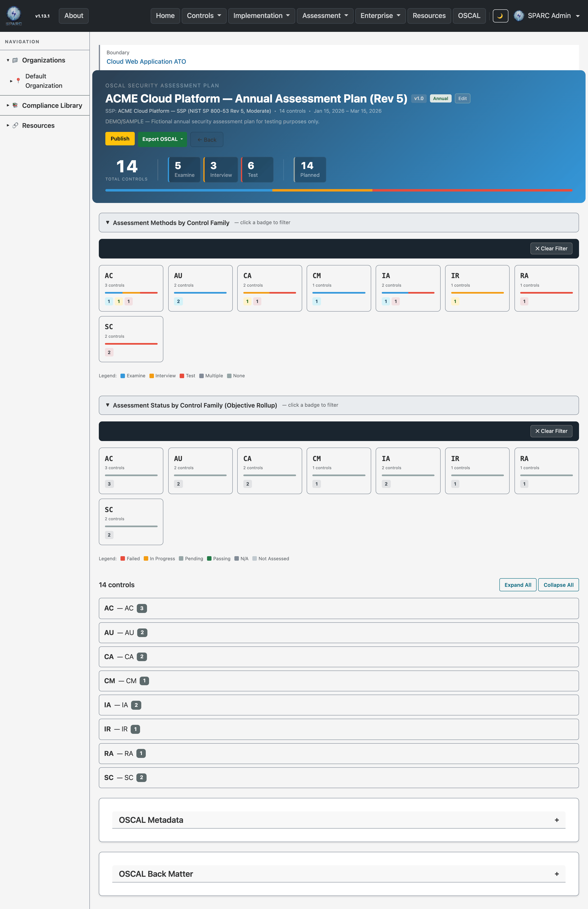The width and height of the screenshot is (588, 909).
Task: Open the Assessment dropdown menu
Action: click(x=325, y=16)
